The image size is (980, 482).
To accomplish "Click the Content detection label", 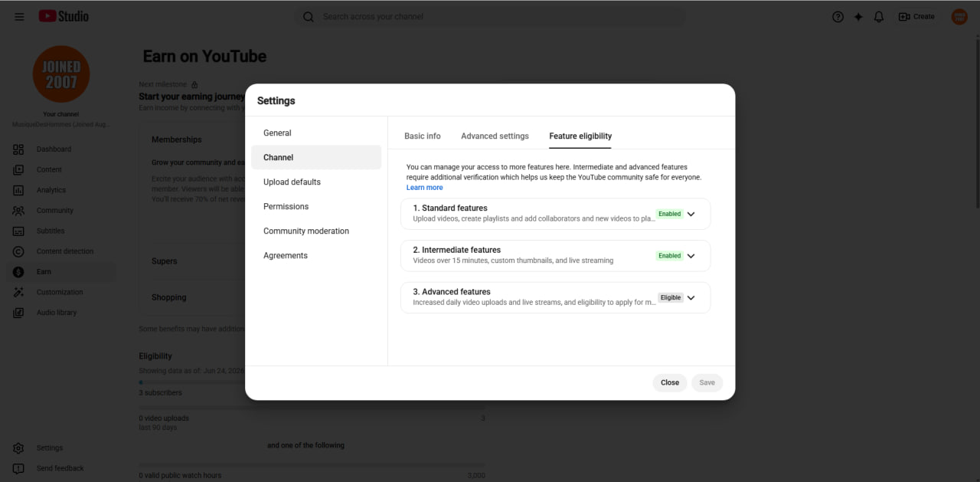I will [x=65, y=251].
